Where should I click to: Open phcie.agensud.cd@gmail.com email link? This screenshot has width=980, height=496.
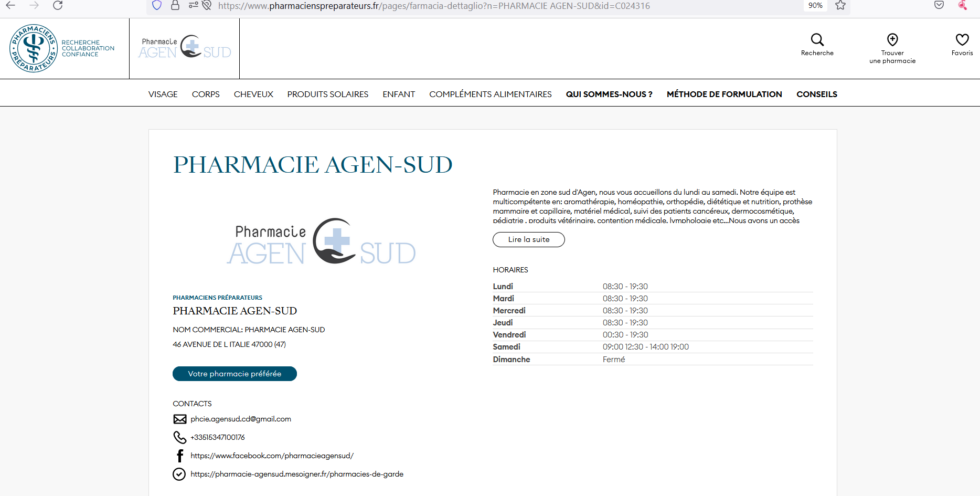click(241, 419)
